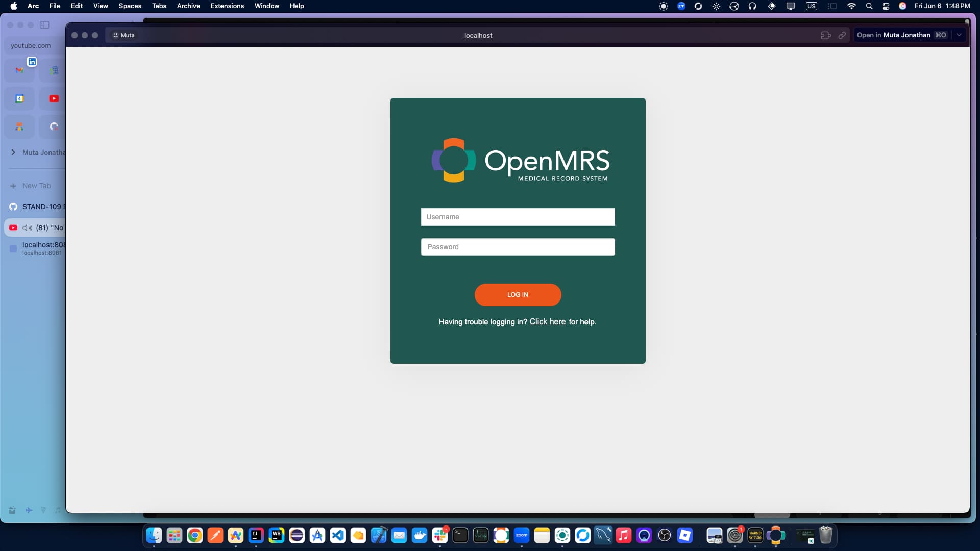Screen dimensions: 980x551
Task: Open the Apple menu
Action: point(14,6)
